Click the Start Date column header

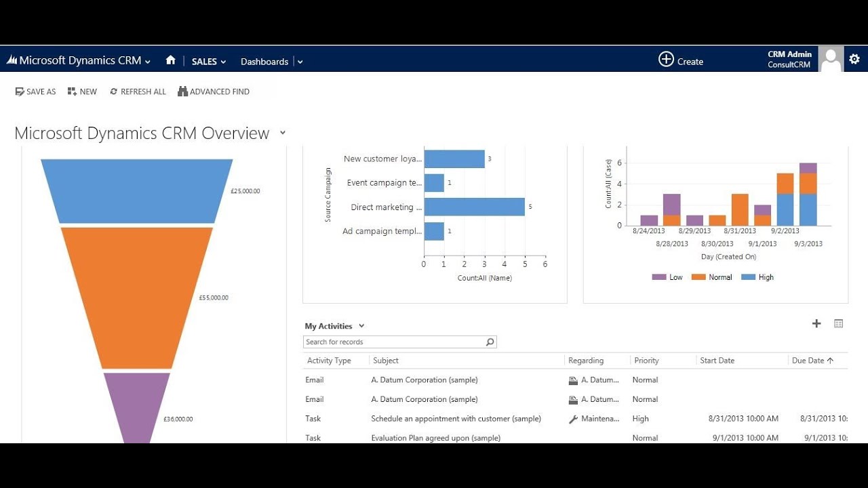click(x=717, y=361)
